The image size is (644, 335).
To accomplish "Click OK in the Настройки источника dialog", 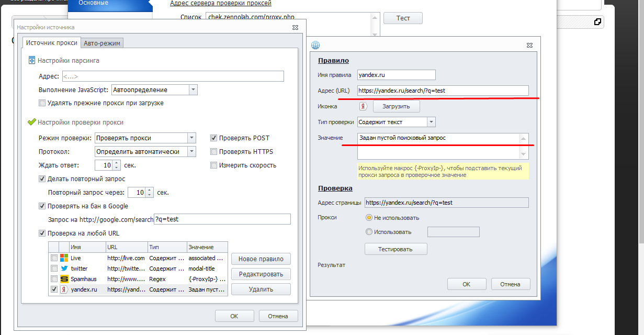I will [234, 316].
